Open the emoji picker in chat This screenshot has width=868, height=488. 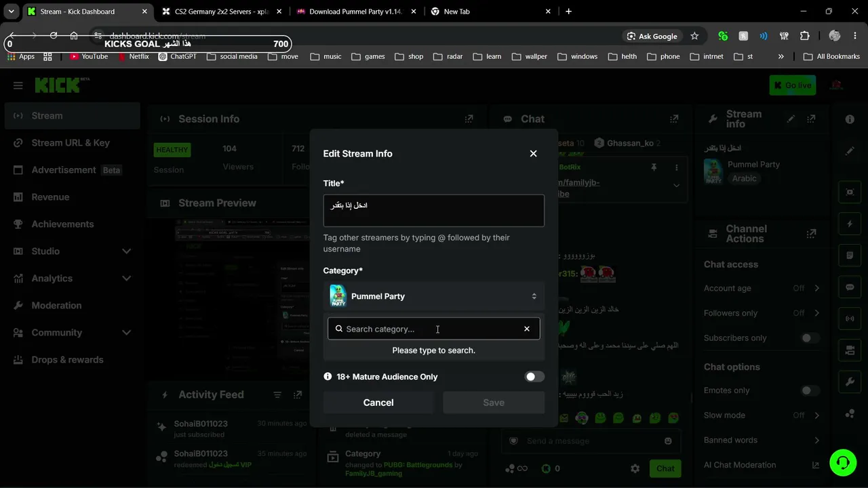[x=668, y=441]
